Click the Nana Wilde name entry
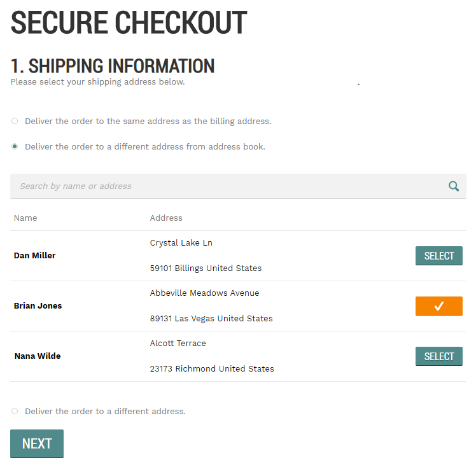 38,356
